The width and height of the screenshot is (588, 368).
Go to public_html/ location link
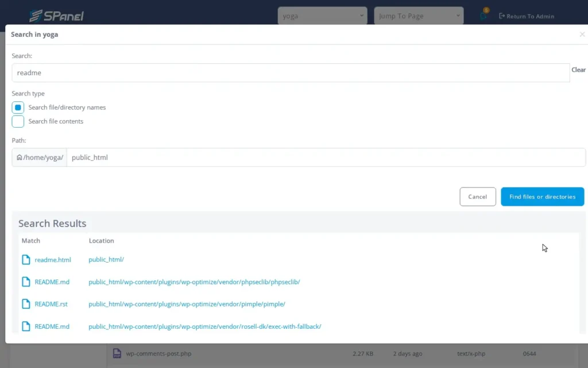pyautogui.click(x=106, y=259)
